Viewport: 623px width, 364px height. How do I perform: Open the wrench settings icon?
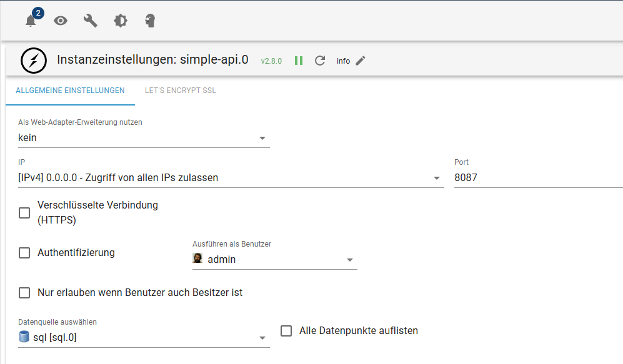point(91,21)
